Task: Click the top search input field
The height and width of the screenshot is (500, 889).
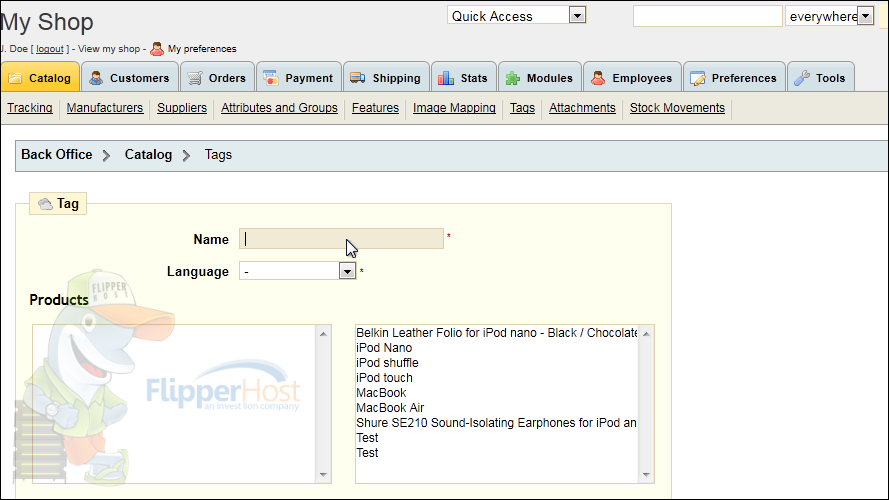Action: click(x=708, y=16)
